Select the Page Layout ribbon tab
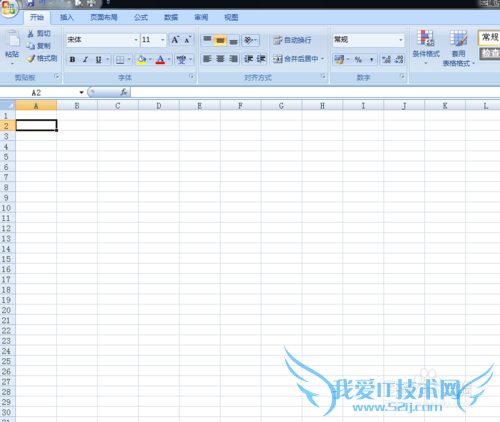500x422 pixels. click(104, 17)
